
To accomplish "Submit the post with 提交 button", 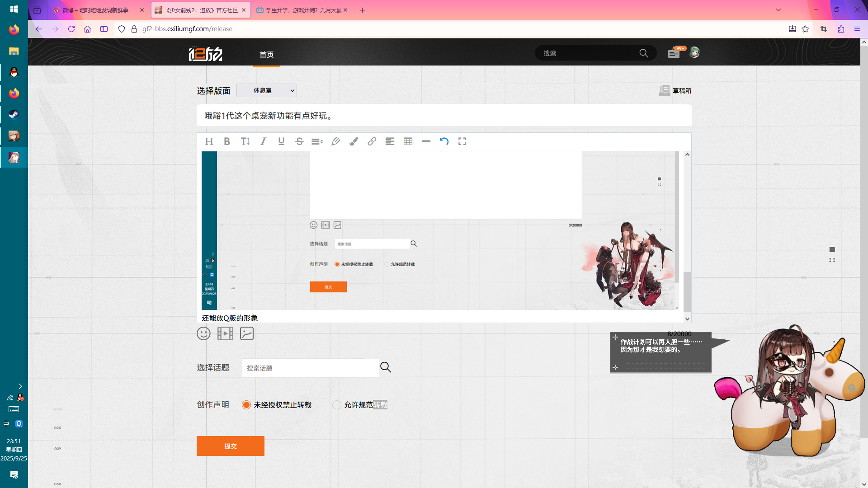I will point(231,446).
